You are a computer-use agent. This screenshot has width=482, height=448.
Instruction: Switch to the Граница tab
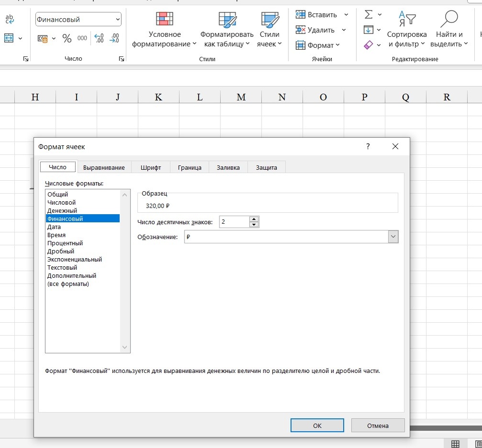click(x=190, y=167)
